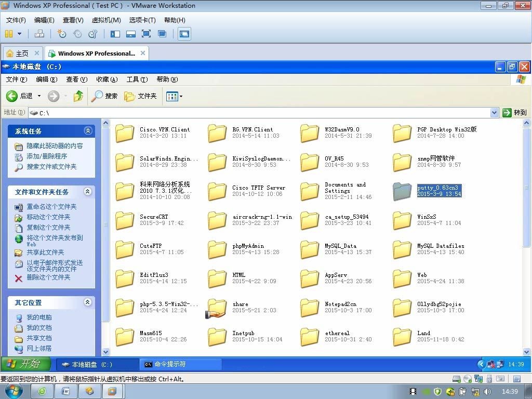Click the 后退 back button
Screen dimensions: 532x399
pyautogui.click(x=20, y=96)
